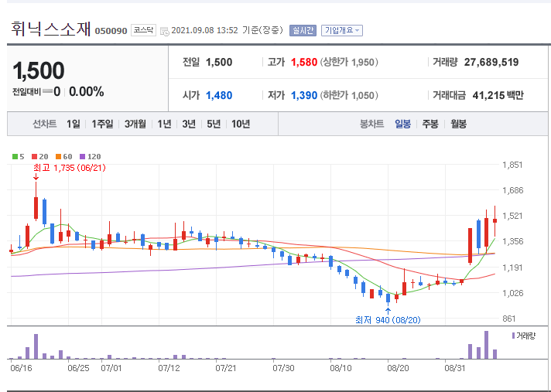Click the 1,026 price axis label

pos(513,293)
